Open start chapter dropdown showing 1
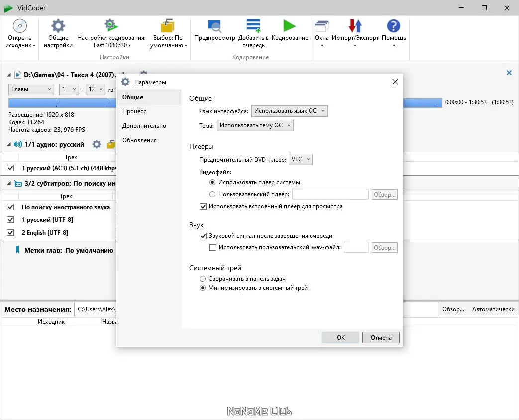 click(69, 89)
